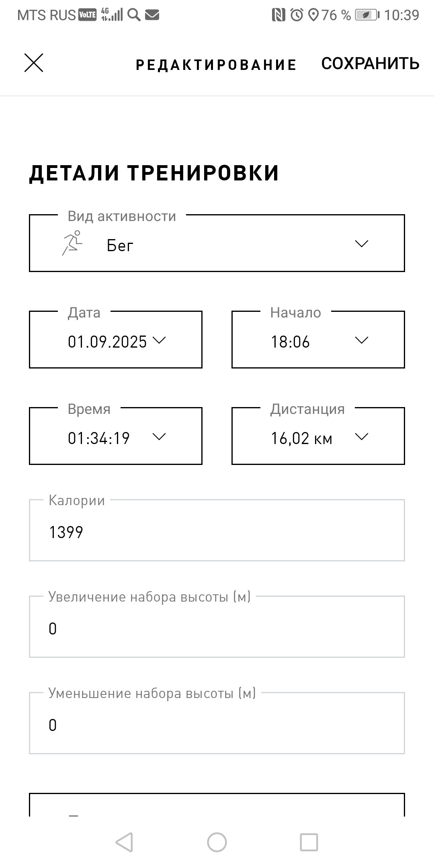Viewport: 434px width, 868px height.
Task: Tap the mail envelope status icon
Action: coord(152,15)
